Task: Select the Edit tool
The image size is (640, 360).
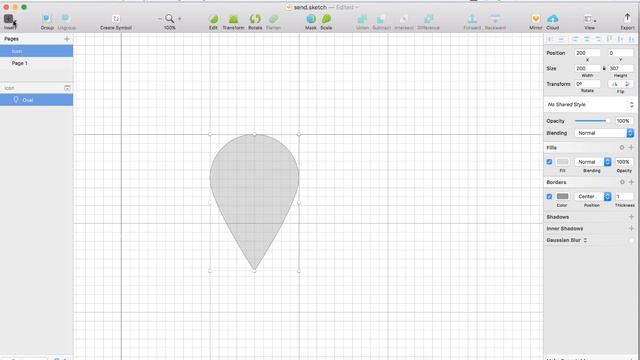Action: pos(213,19)
